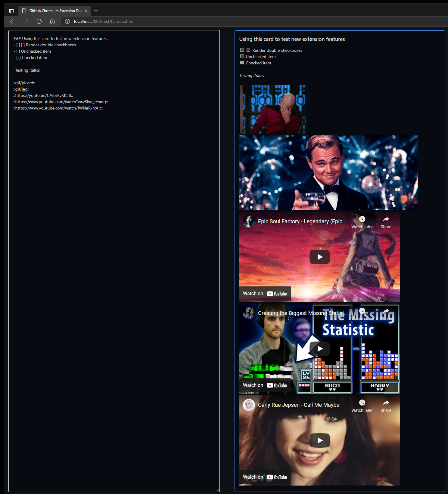Play the Call Me Maybe video
The width and height of the screenshot is (448, 494).
click(320, 440)
